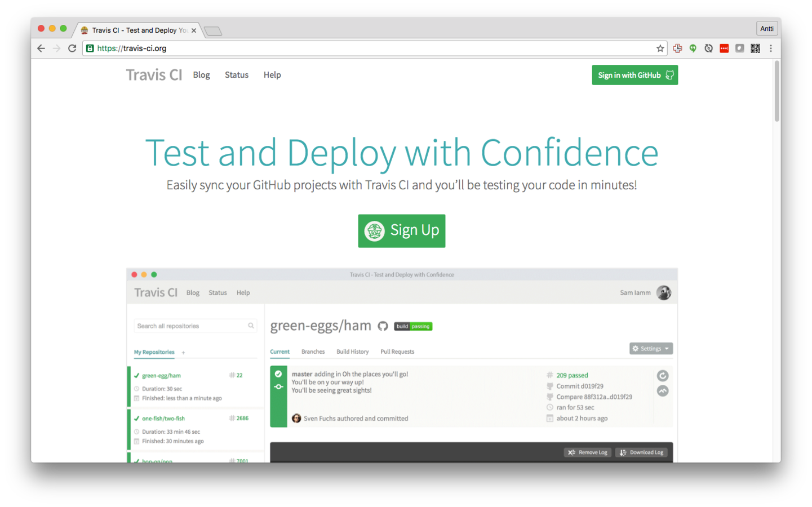Click the Test and Deploy with Confidence heading
Image resolution: width=812 pixels, height=507 pixels.
pos(402,153)
